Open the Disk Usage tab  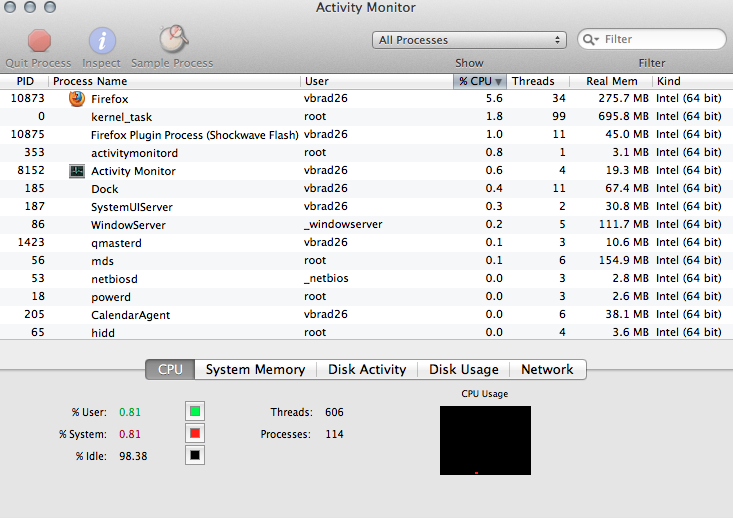[464, 369]
